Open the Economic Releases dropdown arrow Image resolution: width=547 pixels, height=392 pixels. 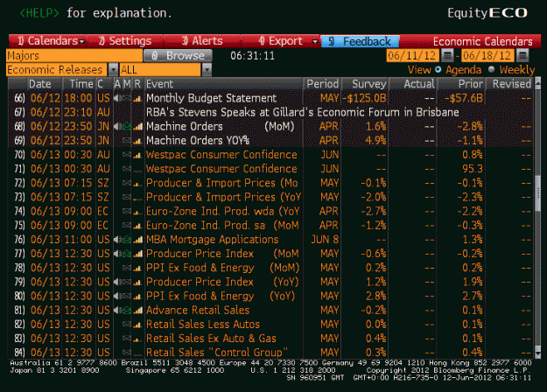pyautogui.click(x=113, y=70)
